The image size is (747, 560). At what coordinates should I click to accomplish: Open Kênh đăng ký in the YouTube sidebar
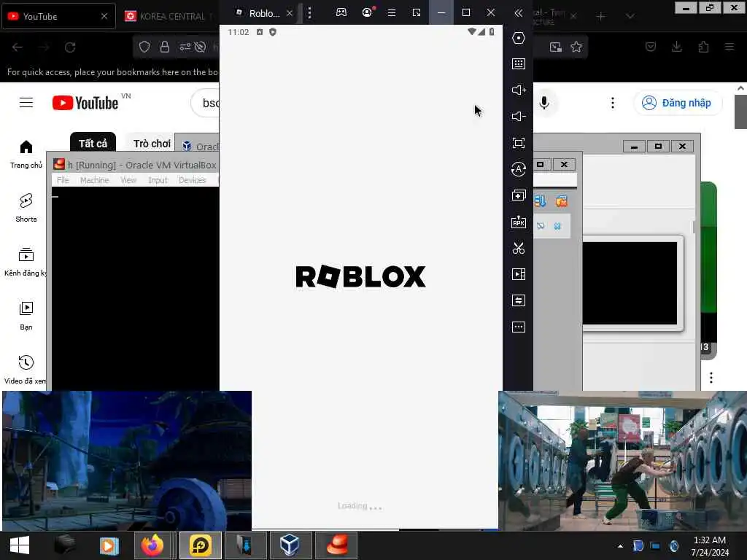pyautogui.click(x=26, y=262)
